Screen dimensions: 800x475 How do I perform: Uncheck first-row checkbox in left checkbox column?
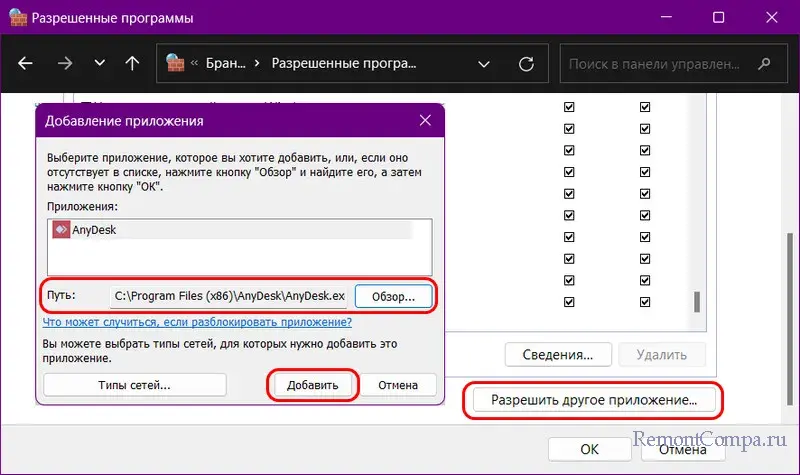coord(569,107)
